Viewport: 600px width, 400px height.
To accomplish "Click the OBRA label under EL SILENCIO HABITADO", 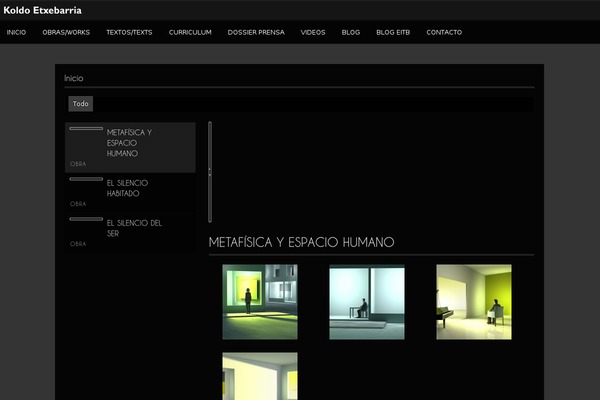I will tap(78, 204).
